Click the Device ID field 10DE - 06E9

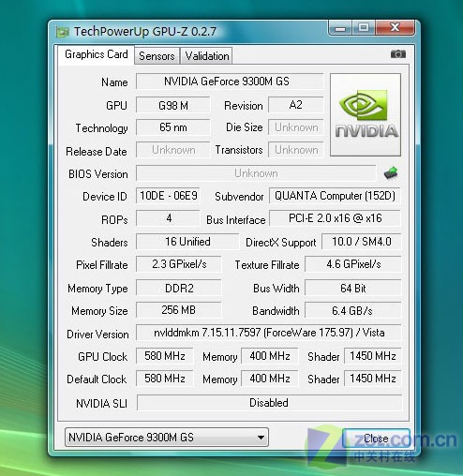click(168, 196)
